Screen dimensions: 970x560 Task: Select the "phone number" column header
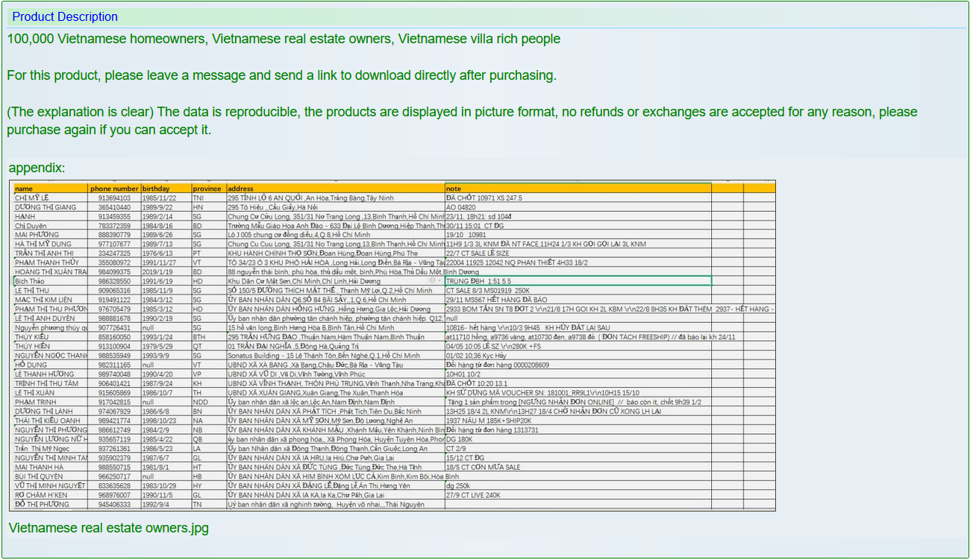click(x=114, y=189)
